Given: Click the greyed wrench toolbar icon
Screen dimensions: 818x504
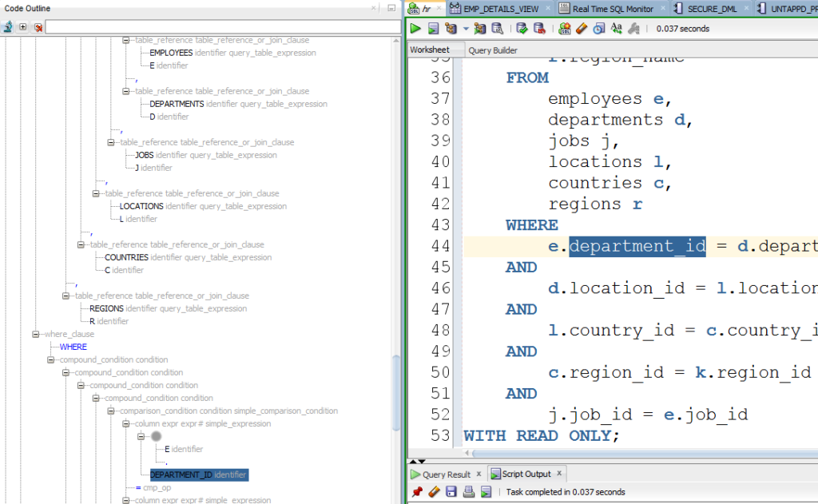Looking at the screenshot, I should point(633,29).
